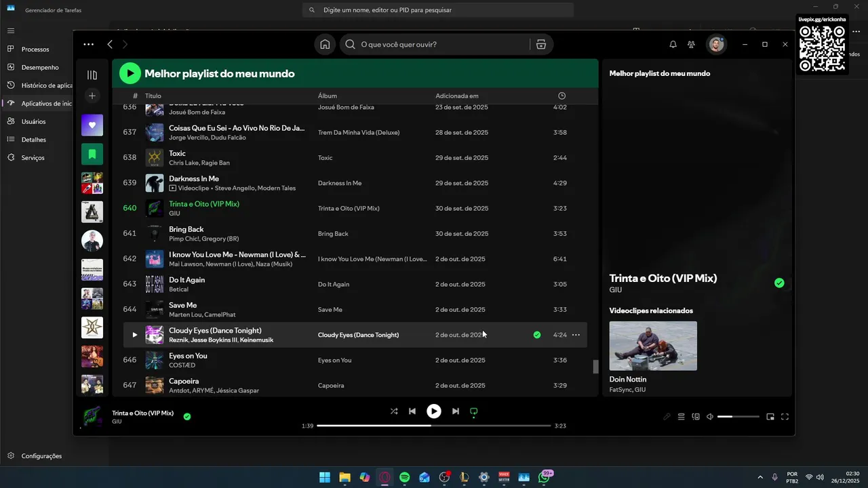Open OBS Studio from the taskbar

pyautogui.click(x=444, y=477)
